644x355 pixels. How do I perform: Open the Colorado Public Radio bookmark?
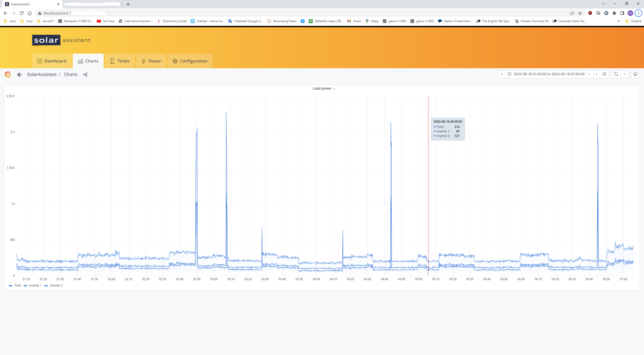tap(569, 21)
